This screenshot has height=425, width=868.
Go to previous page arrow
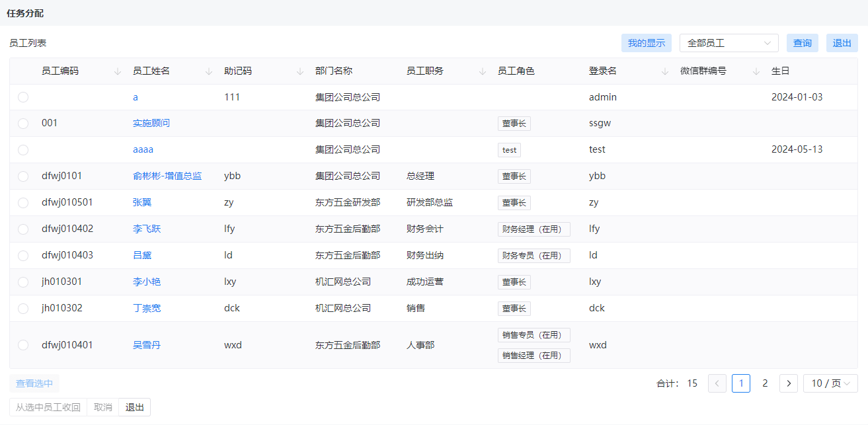pos(717,383)
